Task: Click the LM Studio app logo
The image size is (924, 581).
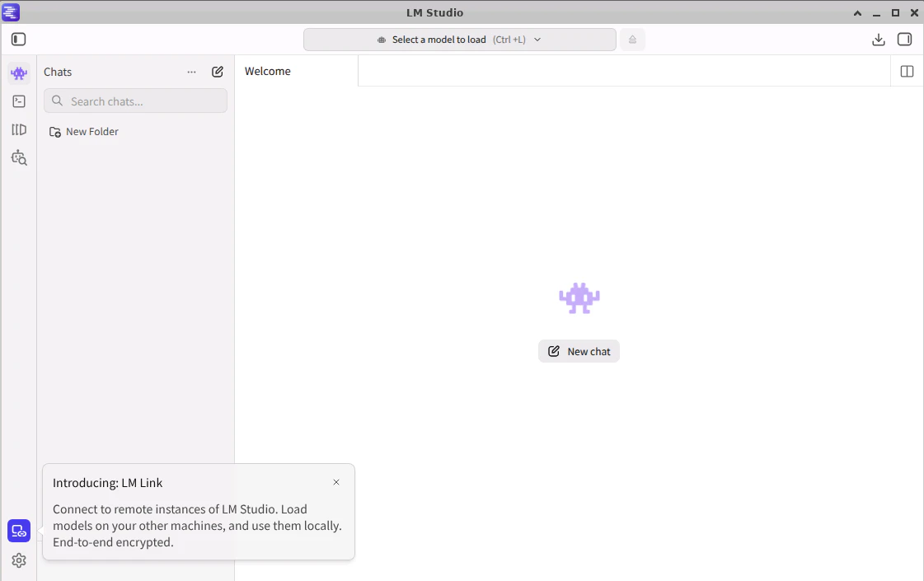Action: pos(11,12)
